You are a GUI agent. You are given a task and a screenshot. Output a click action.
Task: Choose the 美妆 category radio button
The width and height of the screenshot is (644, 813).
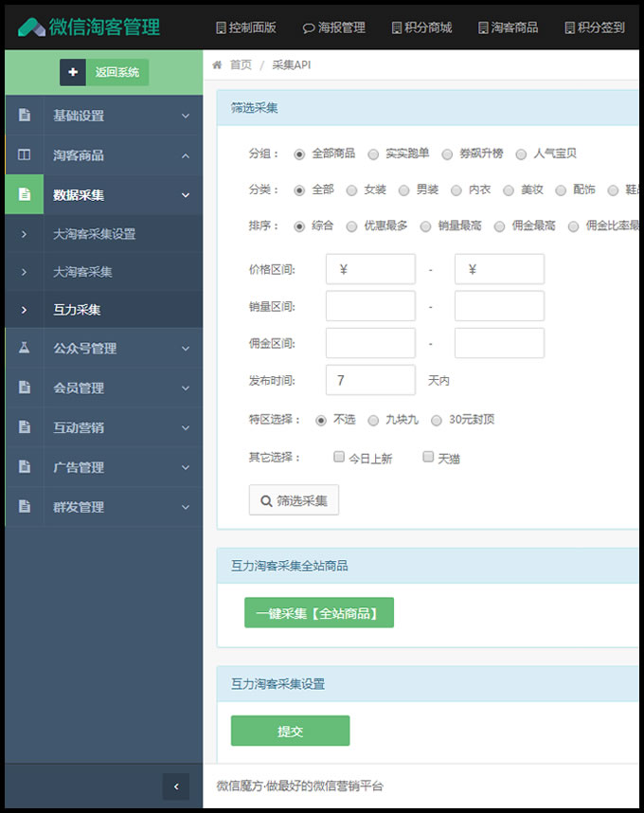tap(509, 190)
